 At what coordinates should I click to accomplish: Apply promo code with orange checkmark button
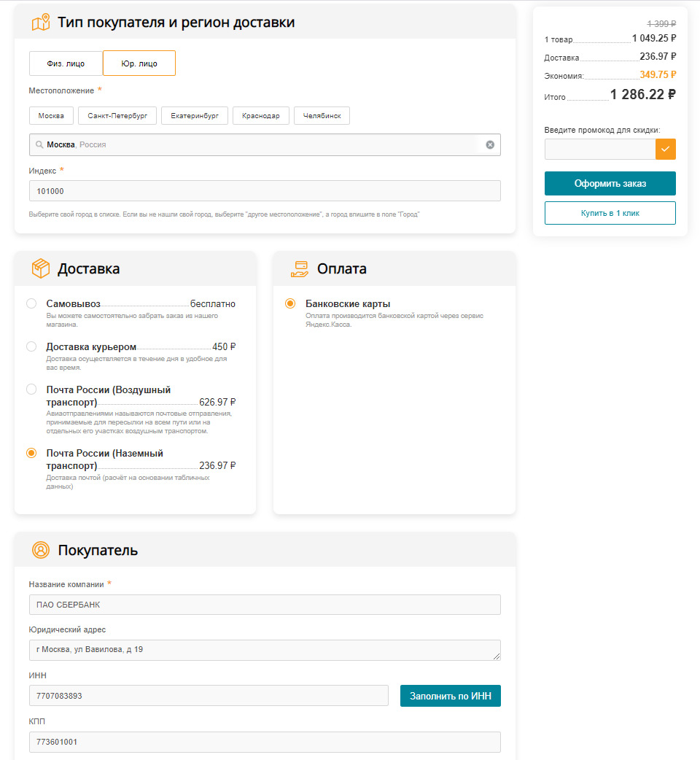point(665,149)
